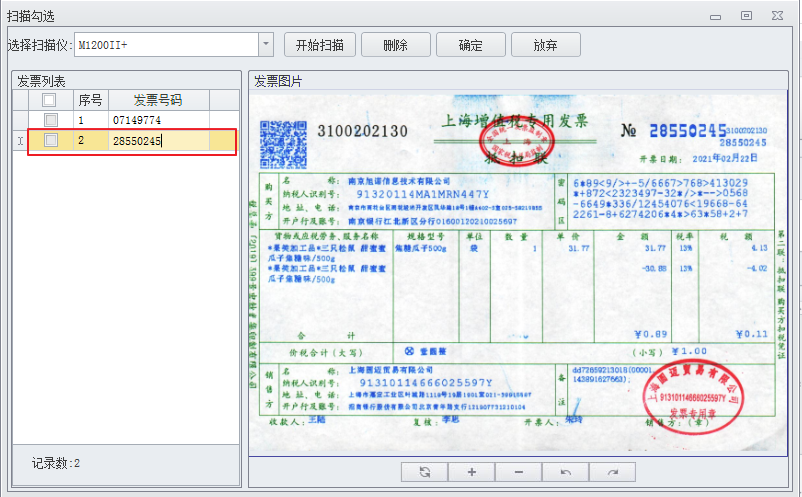
Task: Click the refresh image icon below the invoice
Action: click(x=425, y=472)
